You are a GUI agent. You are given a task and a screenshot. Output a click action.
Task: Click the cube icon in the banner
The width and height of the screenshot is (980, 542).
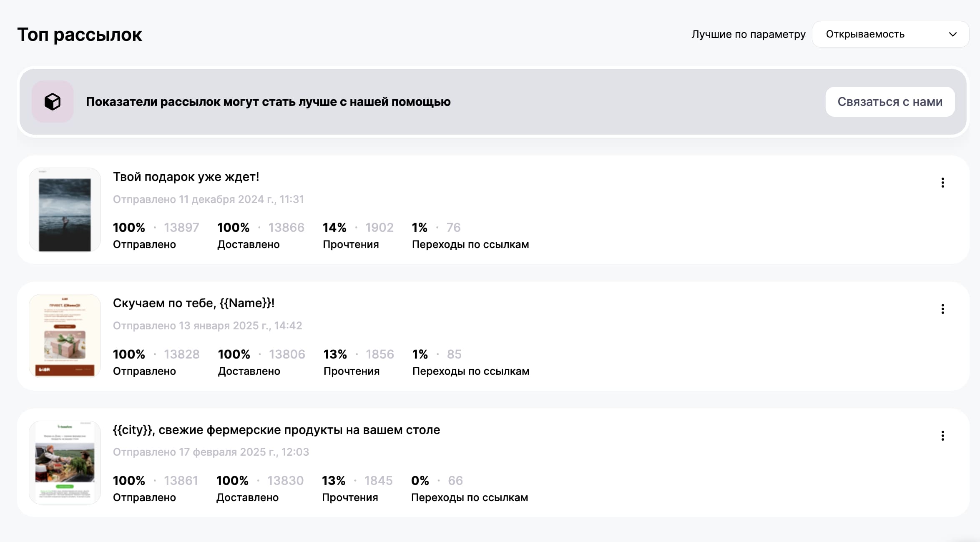click(53, 102)
